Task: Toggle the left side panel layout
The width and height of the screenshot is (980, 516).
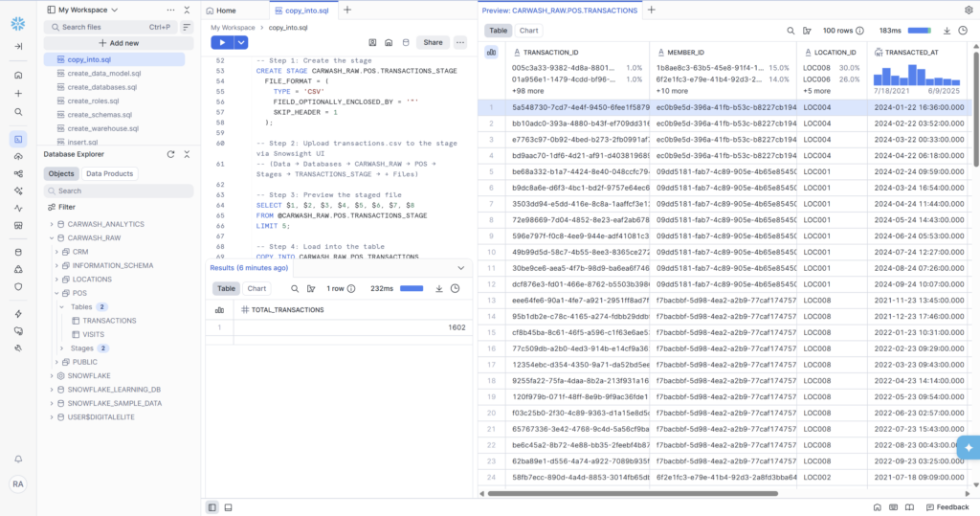Action: tap(212, 506)
